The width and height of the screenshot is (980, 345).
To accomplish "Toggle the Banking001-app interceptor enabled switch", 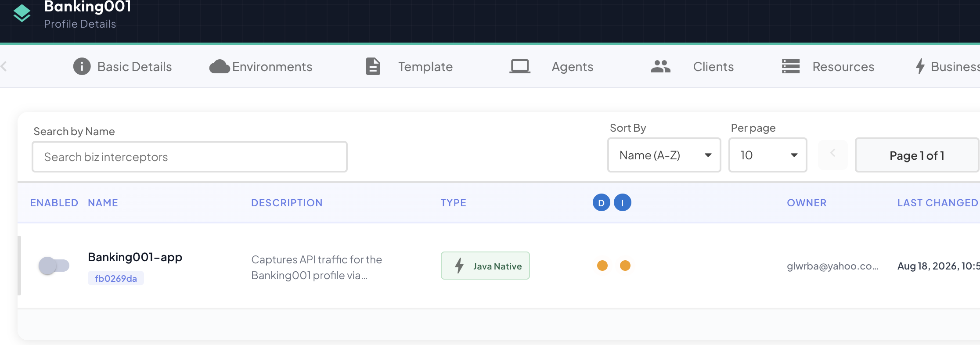I will tap(54, 266).
